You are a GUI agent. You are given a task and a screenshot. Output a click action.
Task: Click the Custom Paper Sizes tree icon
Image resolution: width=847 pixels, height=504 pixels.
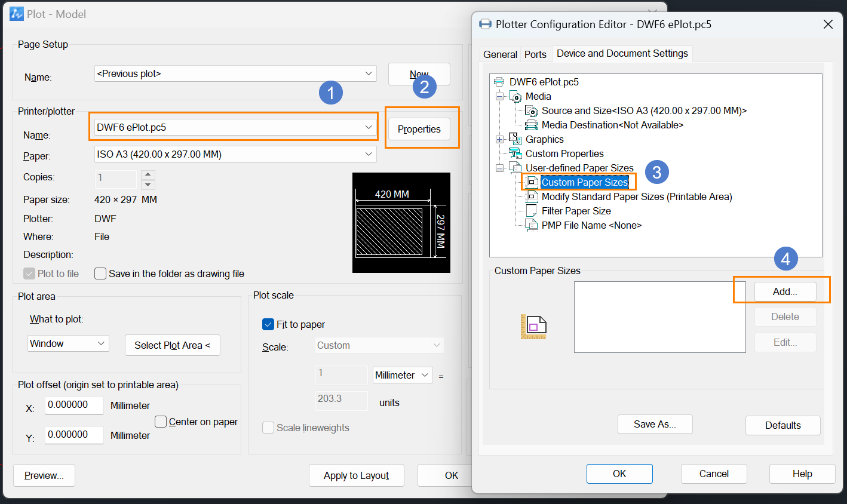point(532,182)
